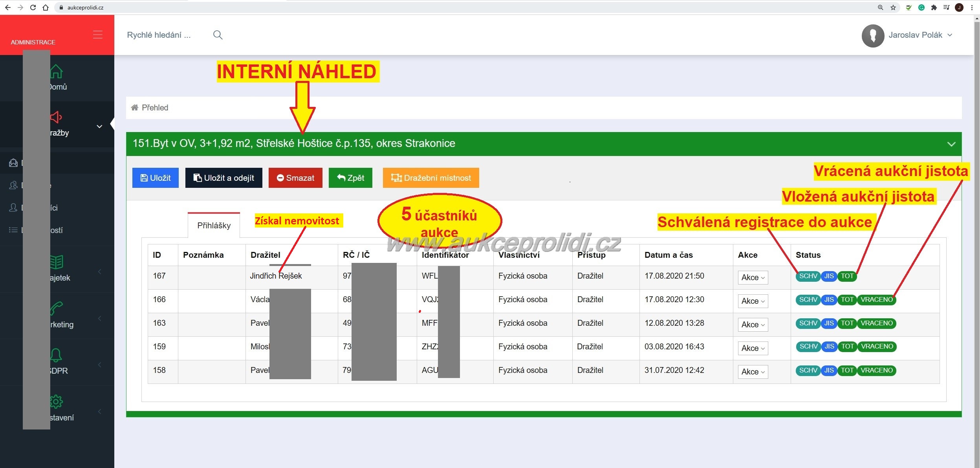Click JIS badge in row 167
Image resolution: width=980 pixels, height=468 pixels.
point(829,276)
